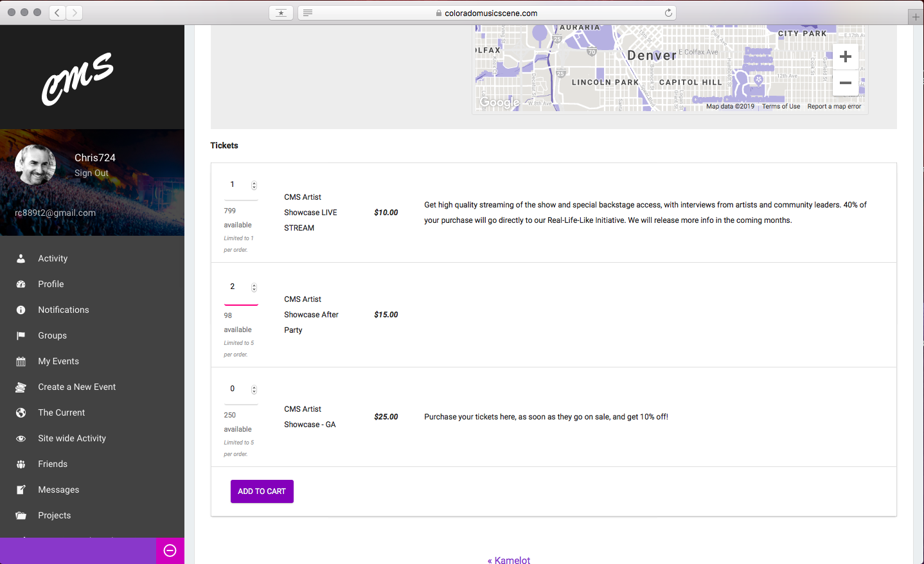Click the eye icon for Site wide Activity
This screenshot has width=924, height=564.
click(x=21, y=439)
